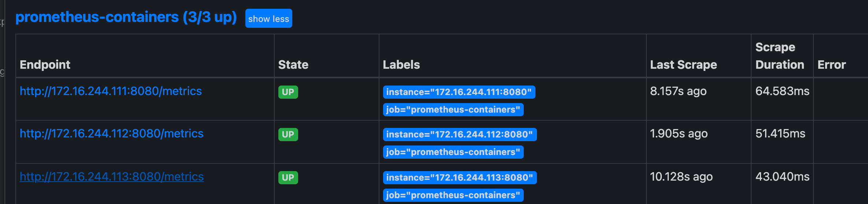Screen dimensions: 868x204
Task: Click the UP badge for 172.16.244.112
Action: [x=288, y=135]
